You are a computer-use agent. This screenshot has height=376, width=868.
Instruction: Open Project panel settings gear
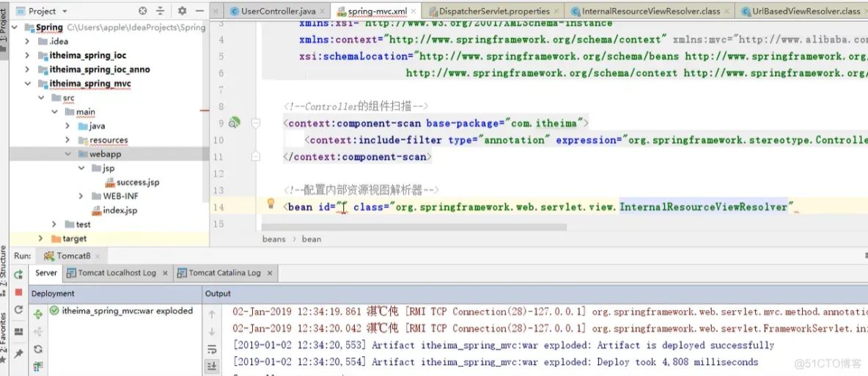point(182,10)
